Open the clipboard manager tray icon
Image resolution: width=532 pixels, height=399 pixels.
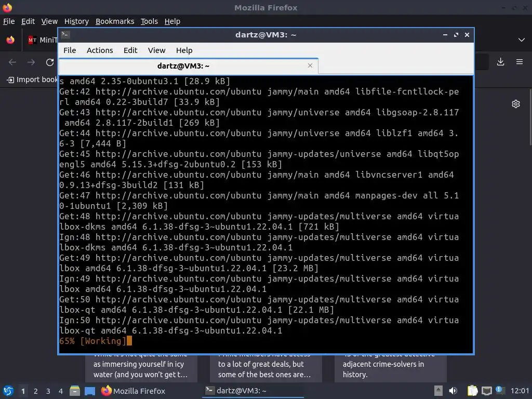coord(472,391)
